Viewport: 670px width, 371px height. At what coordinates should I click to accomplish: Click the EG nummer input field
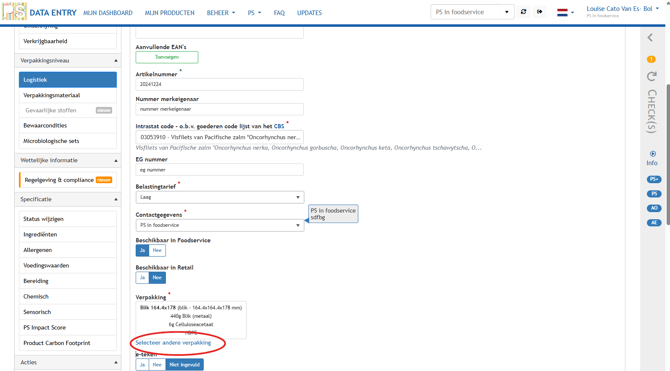(220, 170)
